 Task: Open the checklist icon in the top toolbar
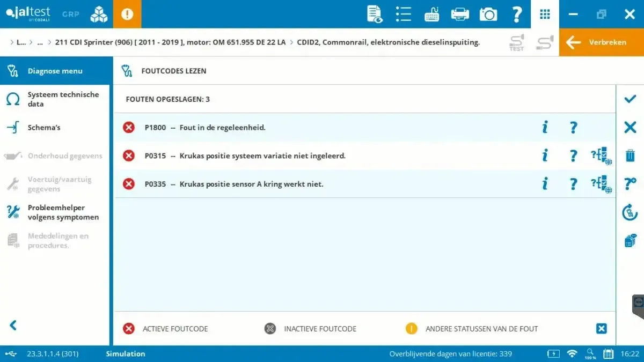point(403,14)
